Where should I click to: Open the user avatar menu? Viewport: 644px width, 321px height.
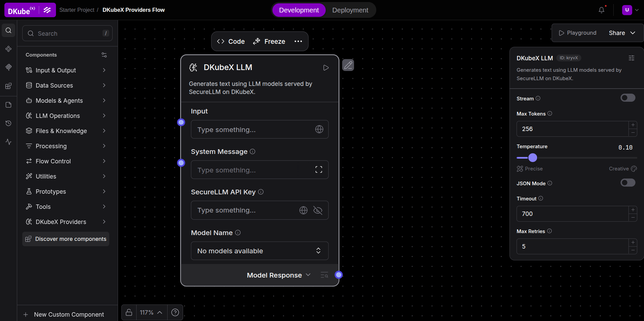pyautogui.click(x=627, y=10)
